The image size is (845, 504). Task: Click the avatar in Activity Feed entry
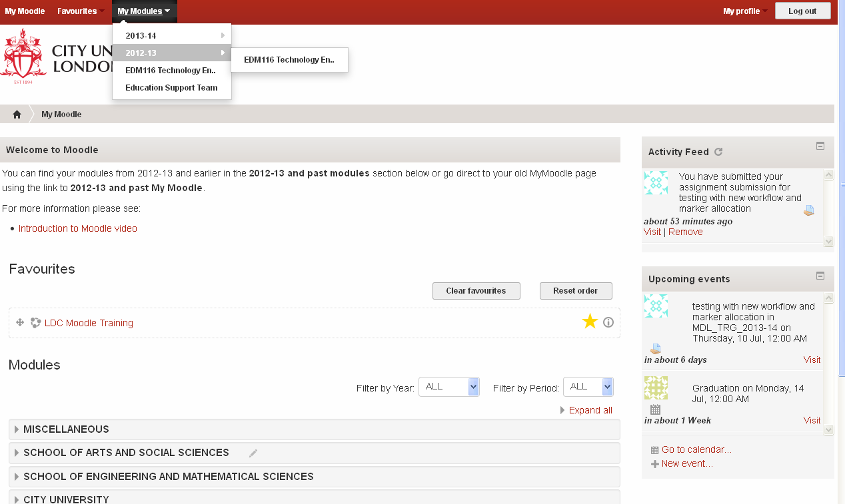656,182
